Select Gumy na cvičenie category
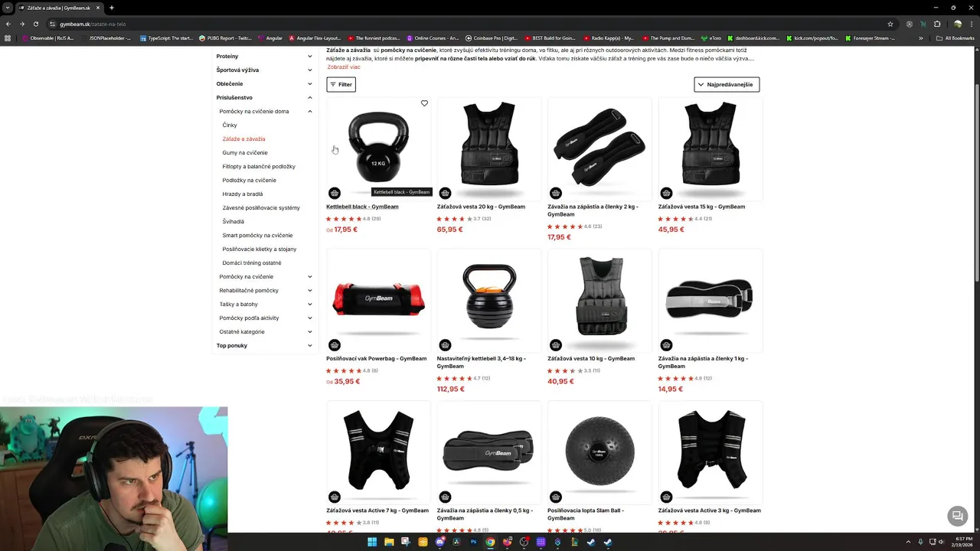 [245, 152]
